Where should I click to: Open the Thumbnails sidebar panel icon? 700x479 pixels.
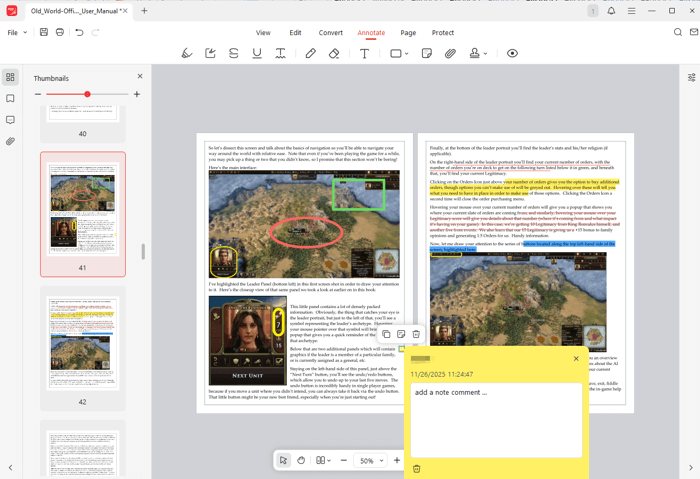[x=10, y=77]
